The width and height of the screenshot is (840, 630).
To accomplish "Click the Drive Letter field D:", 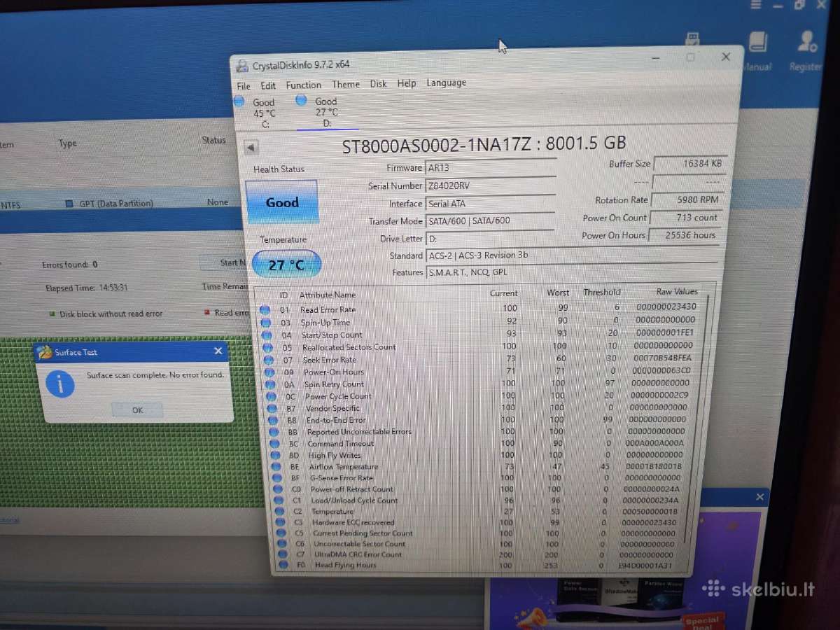I will [x=490, y=239].
